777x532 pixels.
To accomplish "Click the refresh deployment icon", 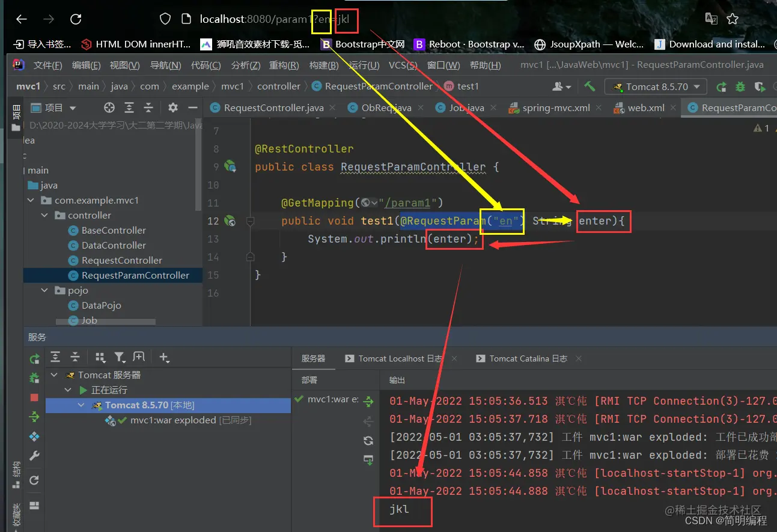I will tap(368, 441).
